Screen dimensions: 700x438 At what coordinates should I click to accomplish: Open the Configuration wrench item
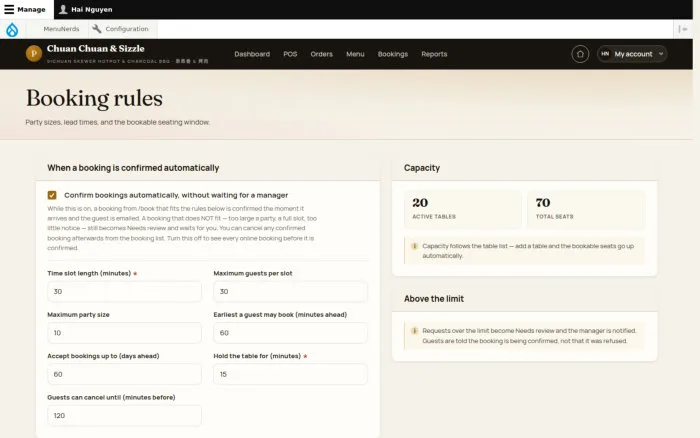pyautogui.click(x=121, y=29)
